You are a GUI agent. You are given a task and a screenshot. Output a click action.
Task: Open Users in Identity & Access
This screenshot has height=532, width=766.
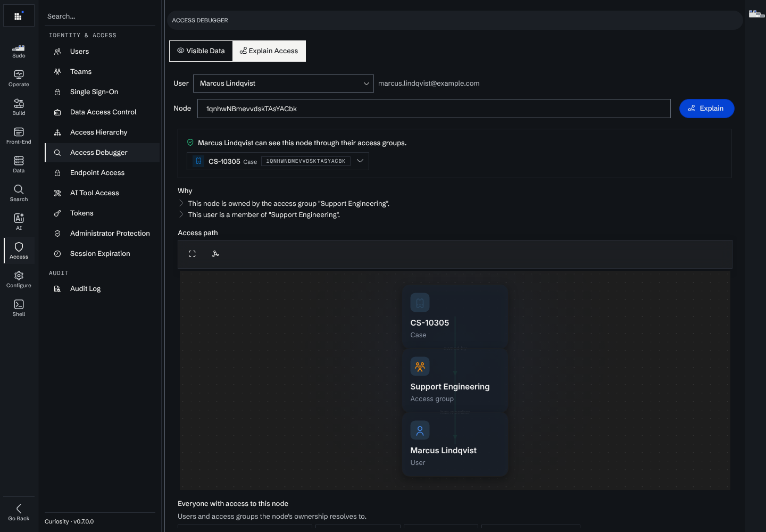click(102, 52)
